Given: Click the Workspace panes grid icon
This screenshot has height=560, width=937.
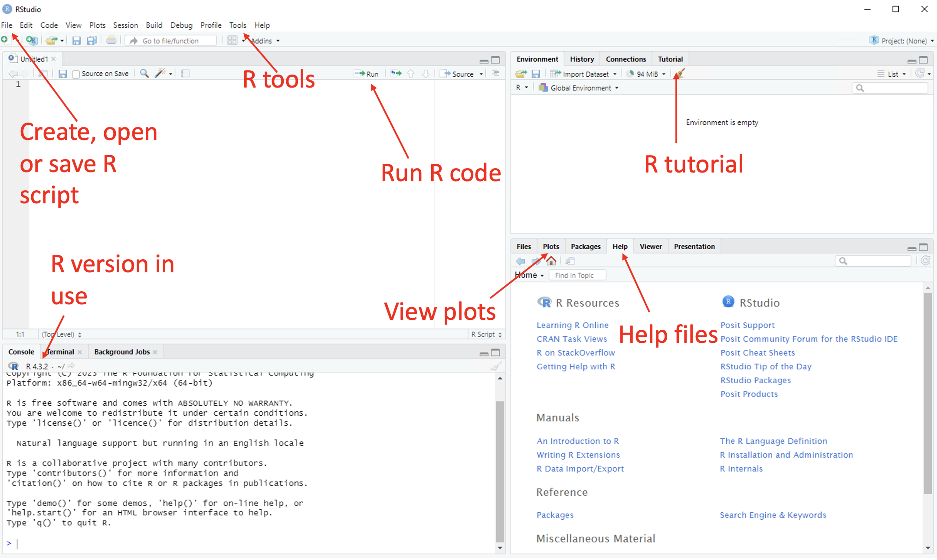Looking at the screenshot, I should click(233, 40).
